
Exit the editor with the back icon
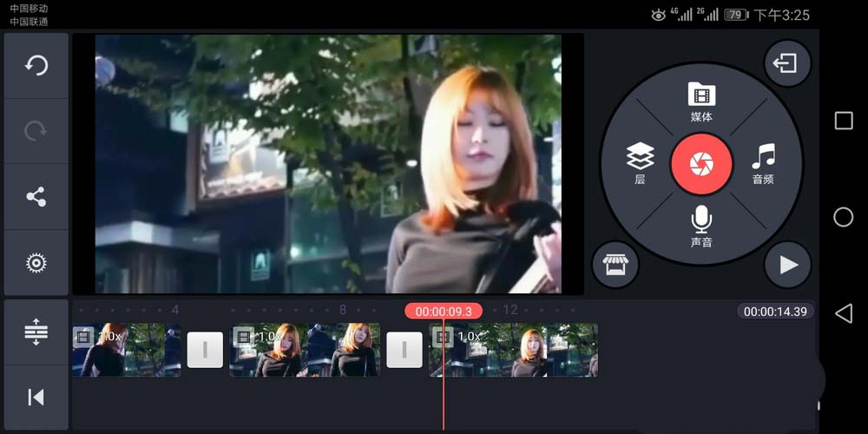tap(786, 64)
